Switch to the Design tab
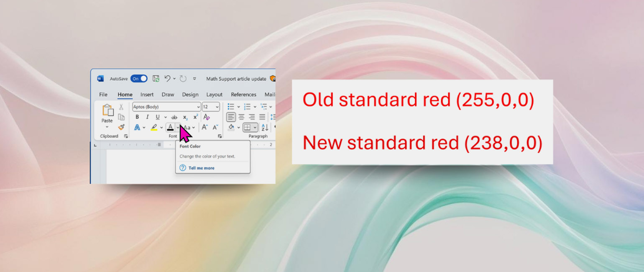This screenshot has width=644, height=272. [x=190, y=95]
